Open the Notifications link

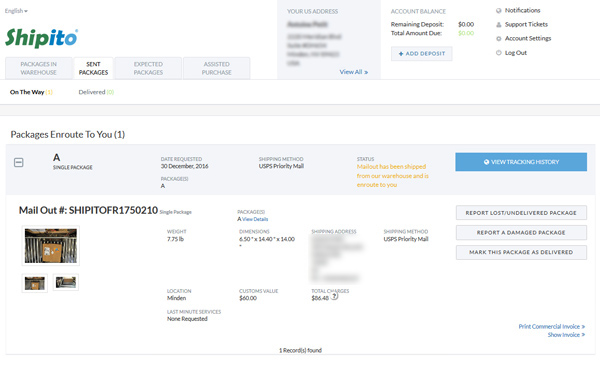(x=522, y=10)
